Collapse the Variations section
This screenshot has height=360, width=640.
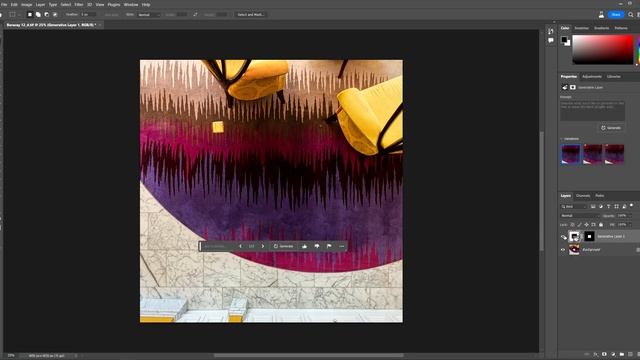[x=562, y=139]
